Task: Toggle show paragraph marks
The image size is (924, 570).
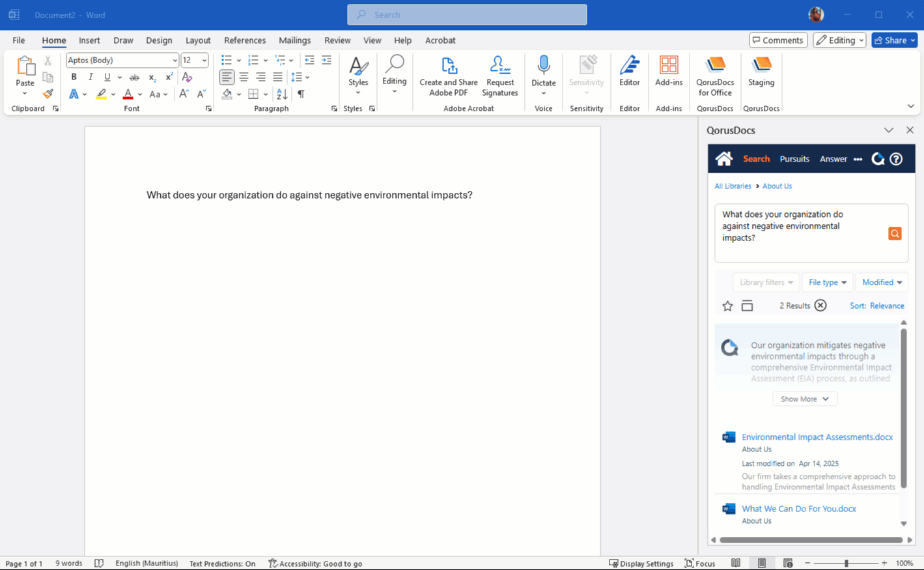Action: [x=301, y=94]
